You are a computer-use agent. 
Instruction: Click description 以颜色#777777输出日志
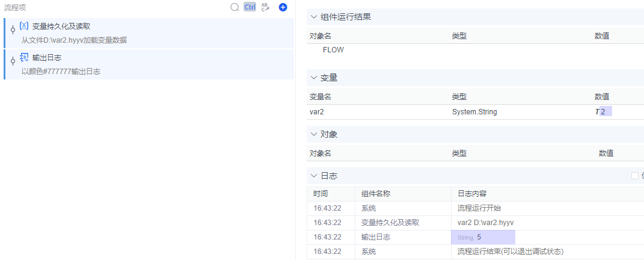[61, 71]
